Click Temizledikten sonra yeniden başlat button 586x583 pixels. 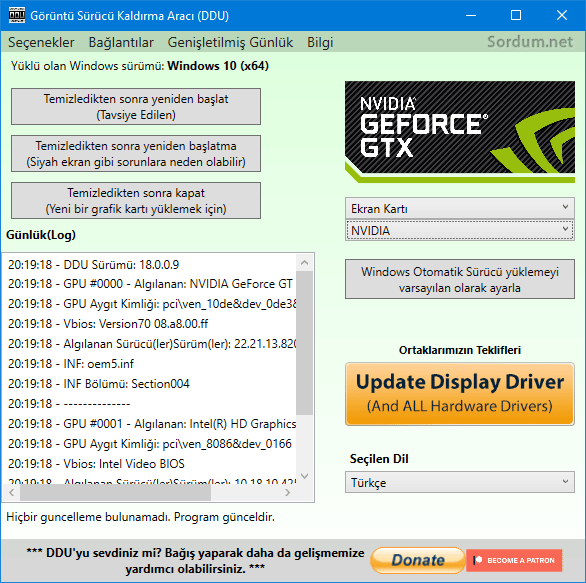click(136, 107)
